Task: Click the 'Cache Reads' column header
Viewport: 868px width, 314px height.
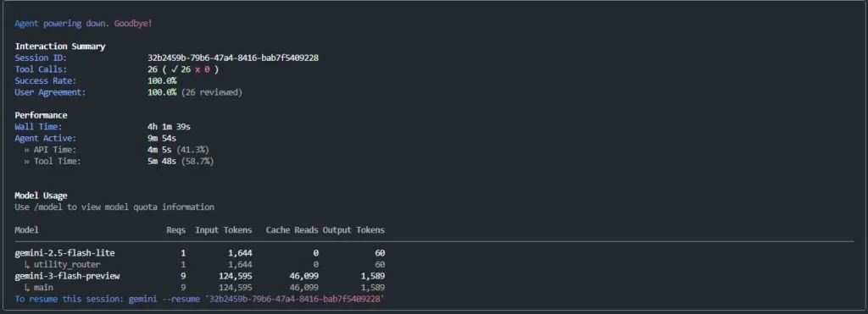Action: click(292, 230)
